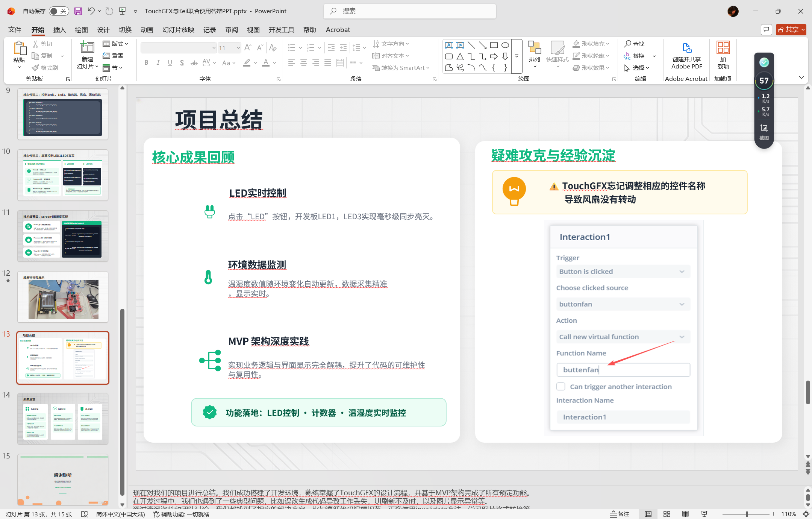
Task: Toggle the Notes (备注) pane button
Action: click(x=620, y=514)
